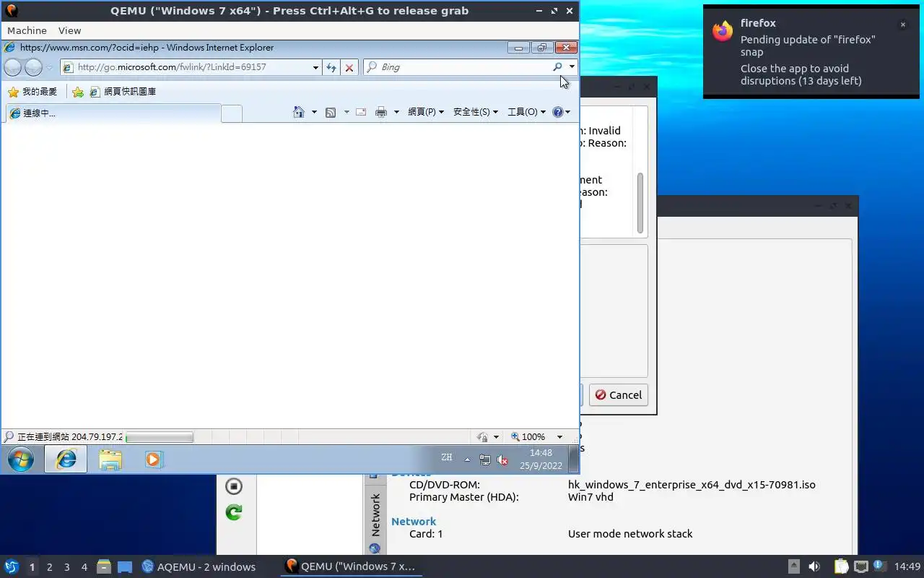Image resolution: width=924 pixels, height=578 pixels.
Task: Click the host panel volume speaker icon
Action: 814,567
